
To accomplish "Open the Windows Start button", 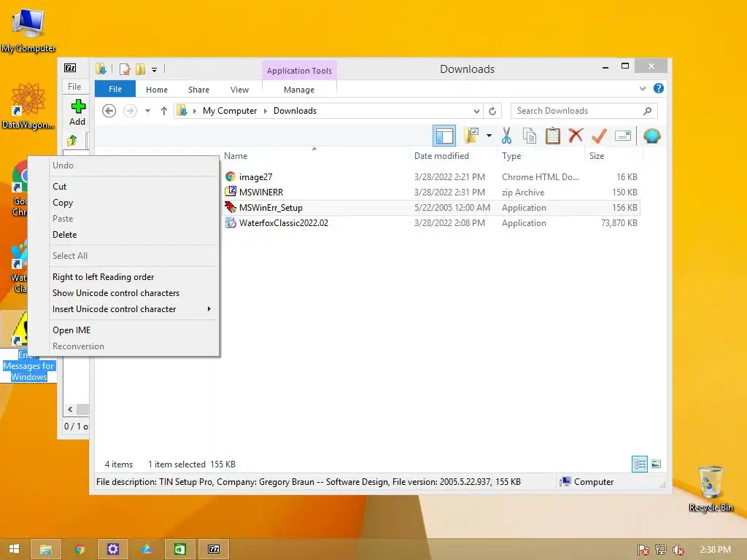I will (x=15, y=549).
